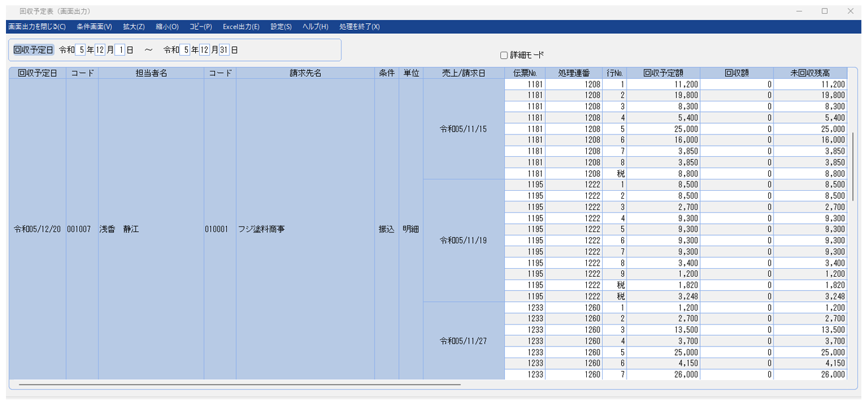Select the フジ塗料商事 cell
868x404 pixels.
point(305,229)
